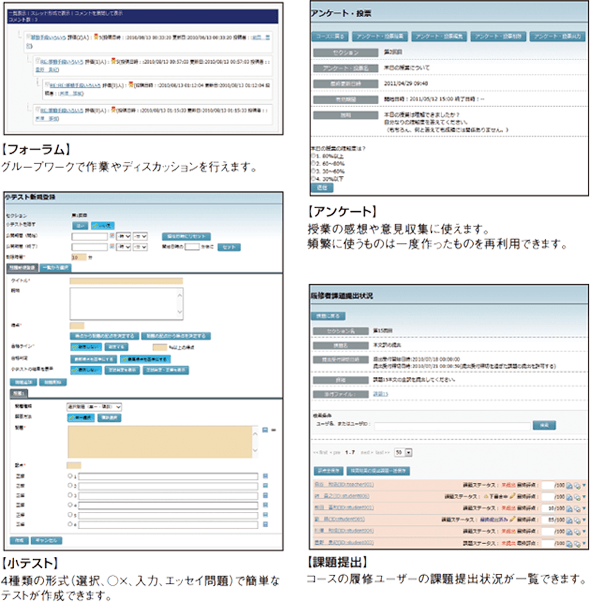Click the icon at end of answer choice 5

pyautogui.click(x=265, y=514)
